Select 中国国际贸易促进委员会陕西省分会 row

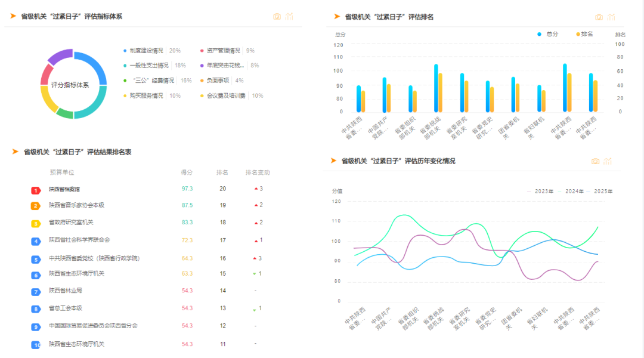coord(150,326)
